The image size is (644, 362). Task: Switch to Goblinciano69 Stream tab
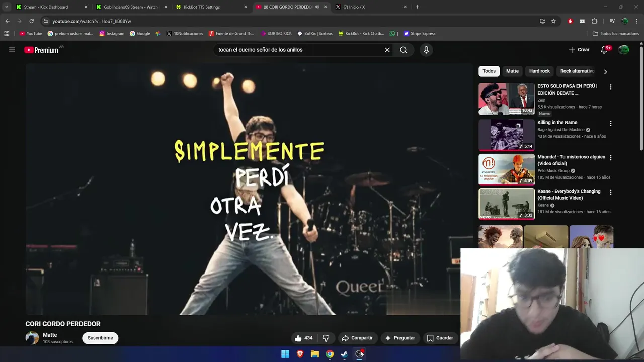coord(130,7)
